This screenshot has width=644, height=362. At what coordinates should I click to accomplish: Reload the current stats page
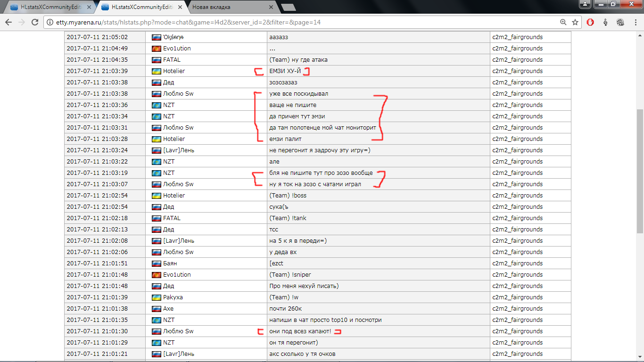pos(34,22)
